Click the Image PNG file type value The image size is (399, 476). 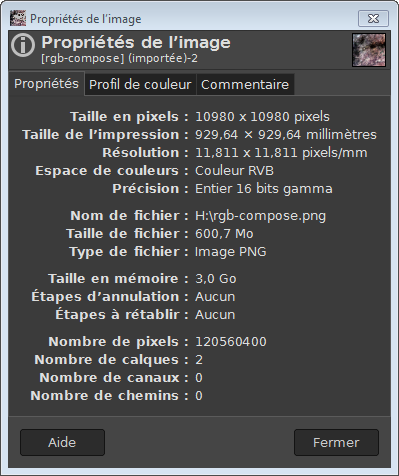click(x=231, y=252)
